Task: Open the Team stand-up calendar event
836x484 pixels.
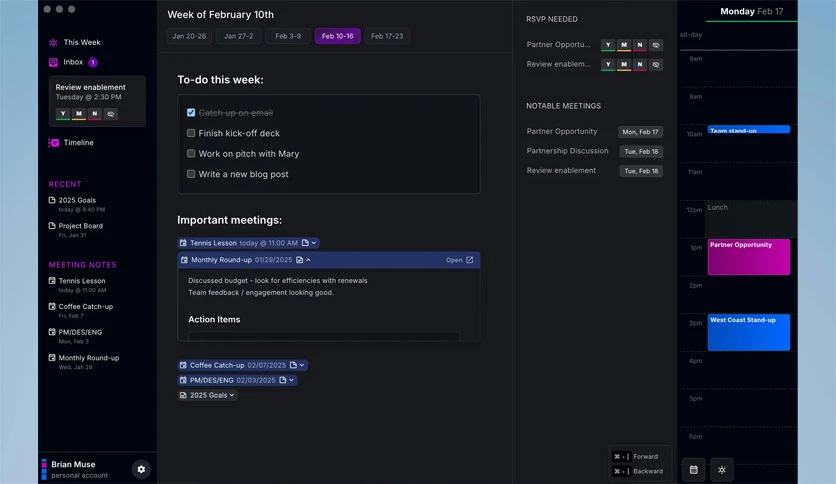Action: 749,130
